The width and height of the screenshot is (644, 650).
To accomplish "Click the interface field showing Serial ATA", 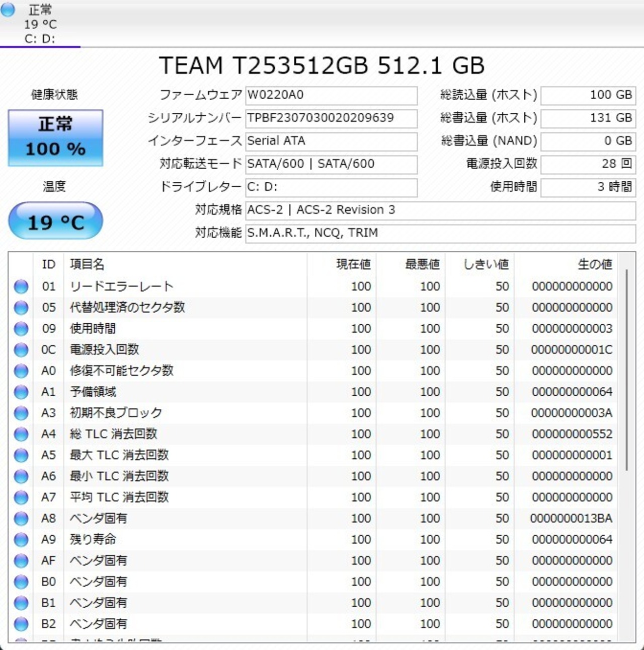I will (331, 141).
